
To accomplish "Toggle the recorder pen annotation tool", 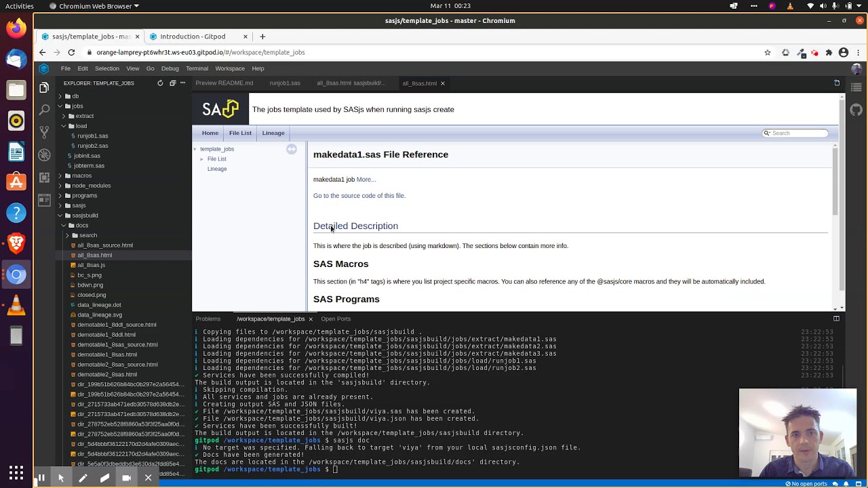I will click(83, 478).
